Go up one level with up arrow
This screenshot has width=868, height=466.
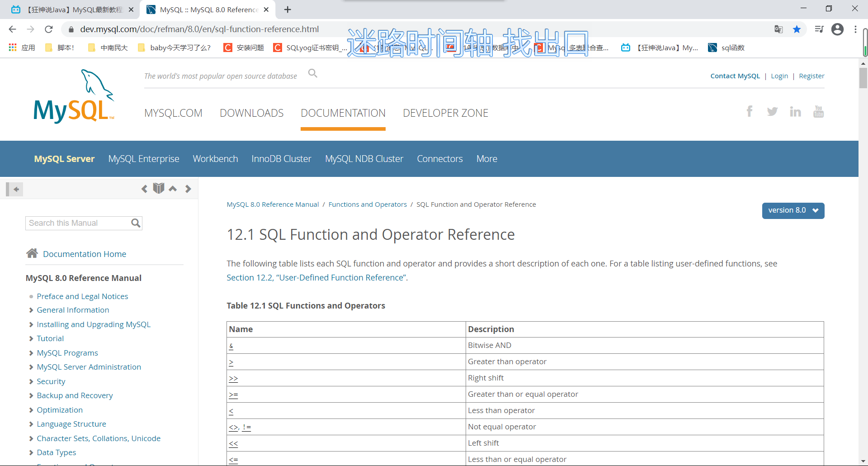click(x=173, y=189)
